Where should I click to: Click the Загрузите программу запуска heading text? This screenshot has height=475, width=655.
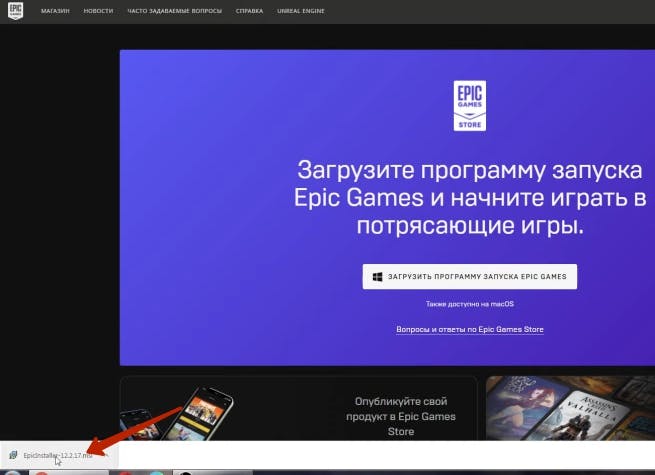(x=470, y=198)
